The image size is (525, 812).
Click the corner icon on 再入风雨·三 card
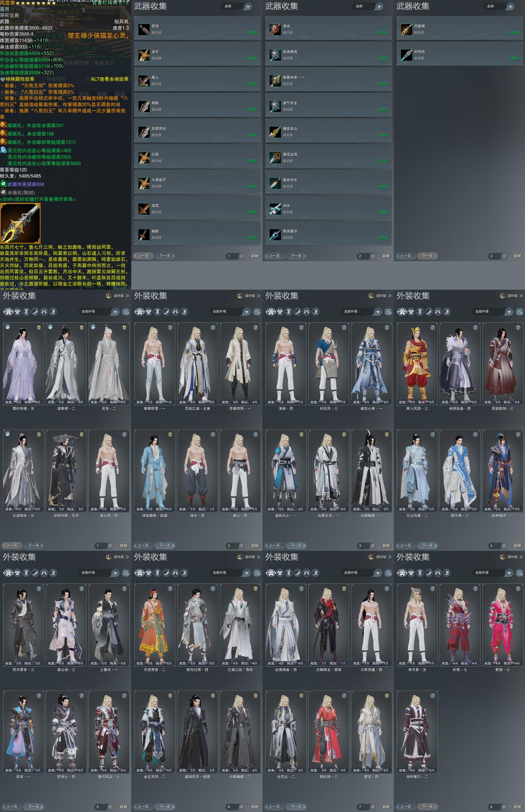click(433, 327)
